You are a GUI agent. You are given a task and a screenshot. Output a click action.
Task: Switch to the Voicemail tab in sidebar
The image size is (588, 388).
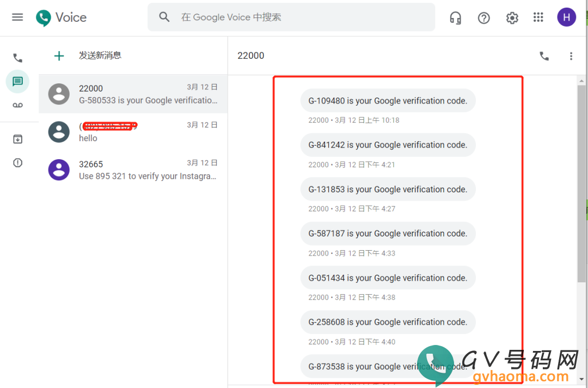tap(17, 105)
